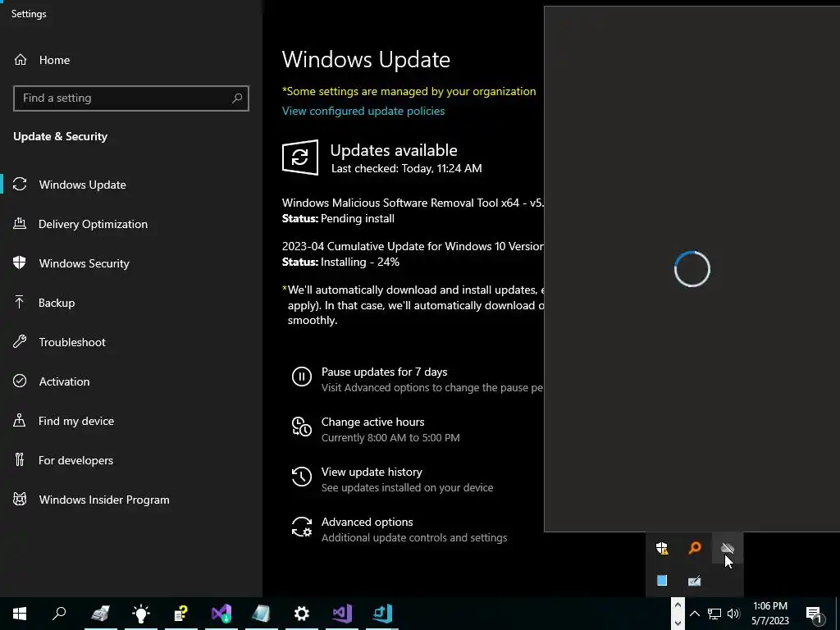Click the orange magnifier tray icon
Image resolution: width=840 pixels, height=630 pixels.
click(x=695, y=548)
